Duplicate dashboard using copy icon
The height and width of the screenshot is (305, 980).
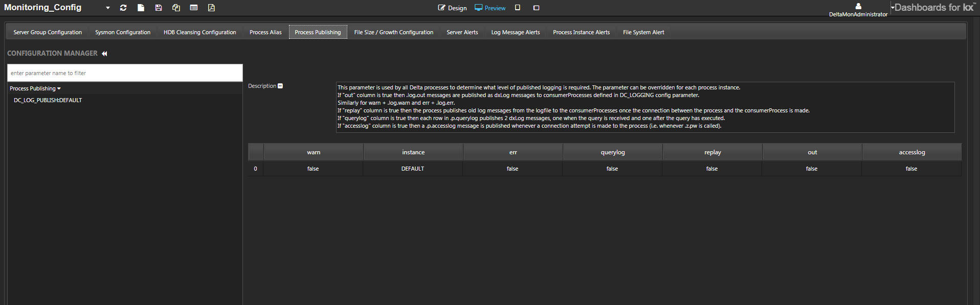[176, 8]
